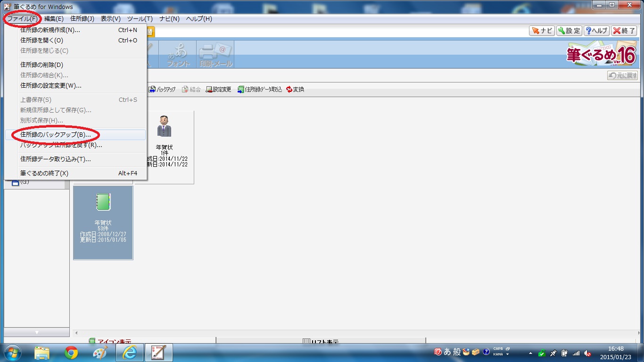Choose バックアップ住所録を戻す(R)... menu item

coord(76,145)
